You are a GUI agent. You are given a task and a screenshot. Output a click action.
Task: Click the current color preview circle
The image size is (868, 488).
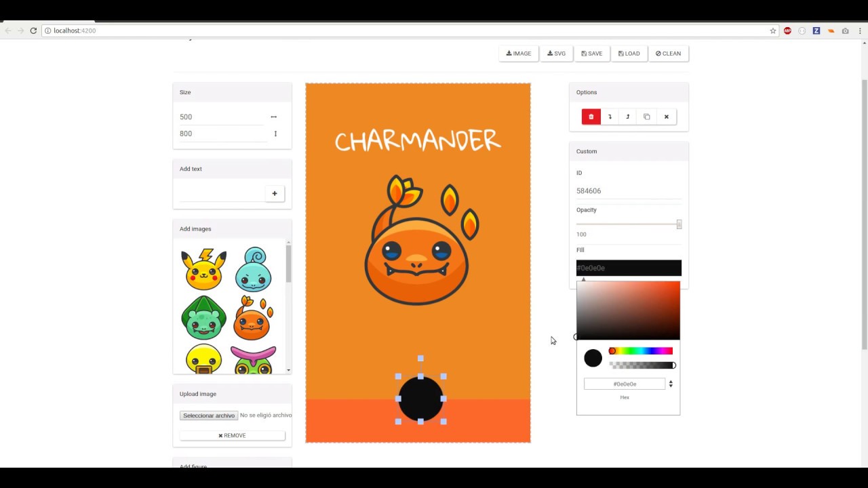(593, 358)
